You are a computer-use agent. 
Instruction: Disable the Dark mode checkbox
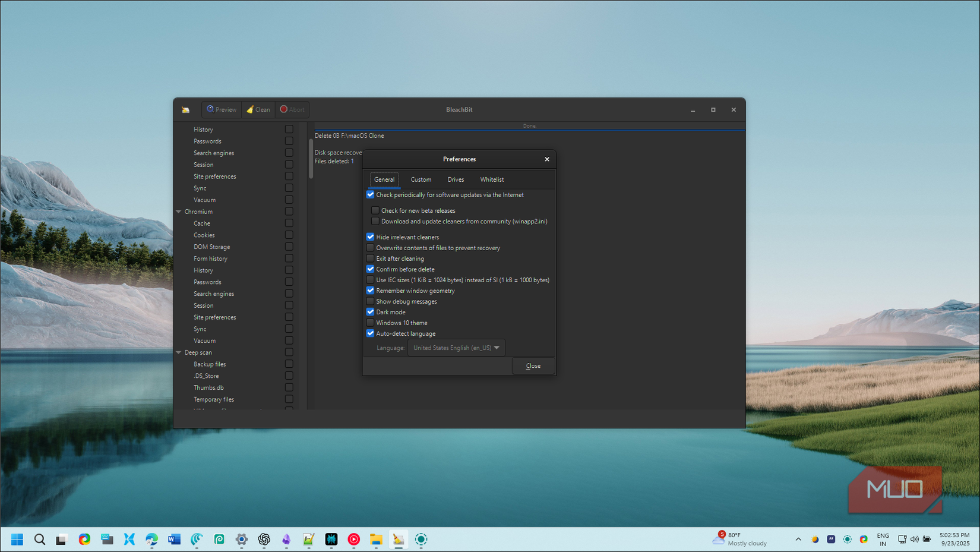click(x=371, y=312)
